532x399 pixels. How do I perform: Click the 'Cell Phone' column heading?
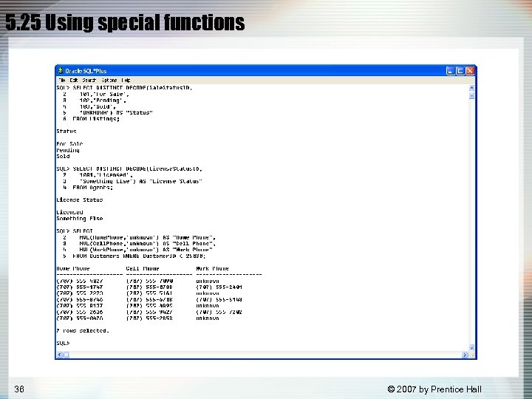point(143,268)
